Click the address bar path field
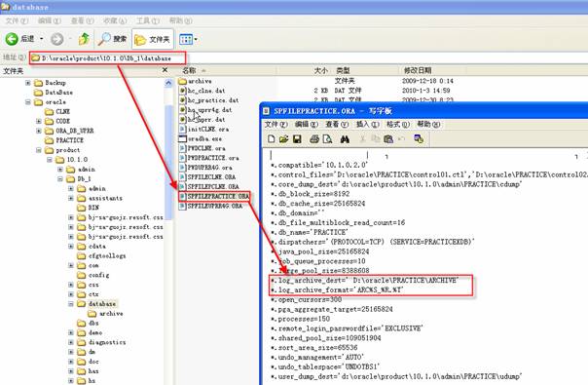Screen dimensions: 588x385 pos(107,58)
